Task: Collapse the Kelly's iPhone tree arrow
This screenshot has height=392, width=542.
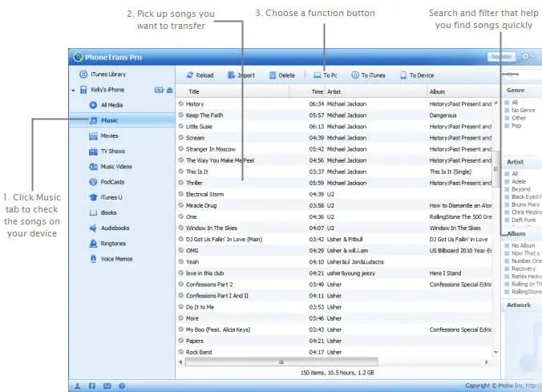Action: click(73, 91)
